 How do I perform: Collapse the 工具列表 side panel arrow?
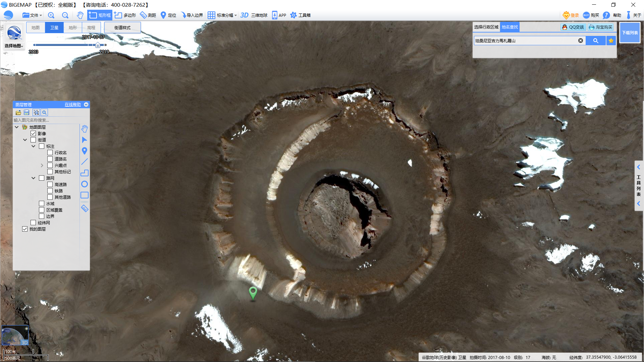tap(639, 167)
